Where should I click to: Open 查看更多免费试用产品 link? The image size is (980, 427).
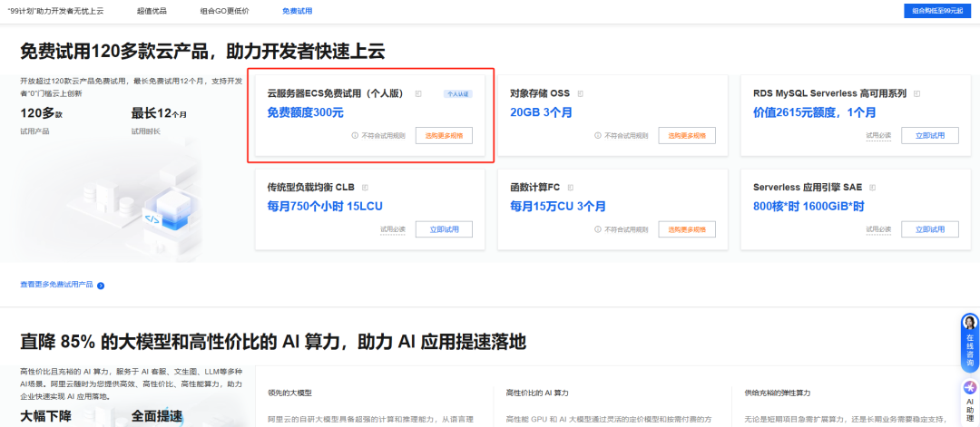(x=56, y=285)
